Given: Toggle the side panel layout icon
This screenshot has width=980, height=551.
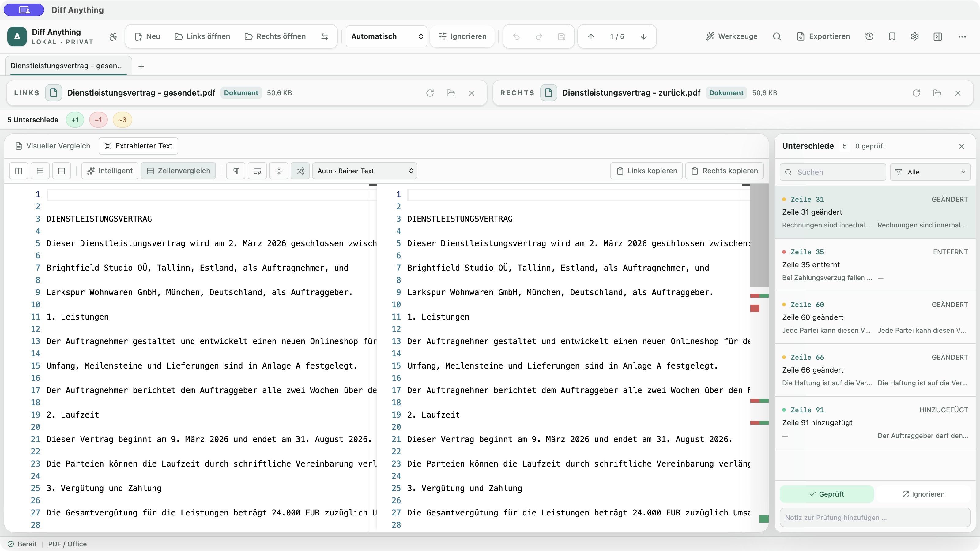Looking at the screenshot, I should (x=938, y=36).
